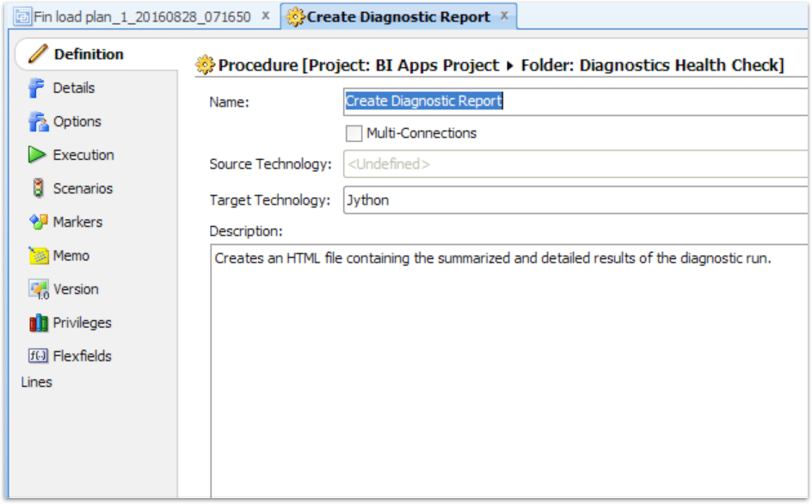
Task: Select the Version sidebar icon
Action: click(x=37, y=289)
